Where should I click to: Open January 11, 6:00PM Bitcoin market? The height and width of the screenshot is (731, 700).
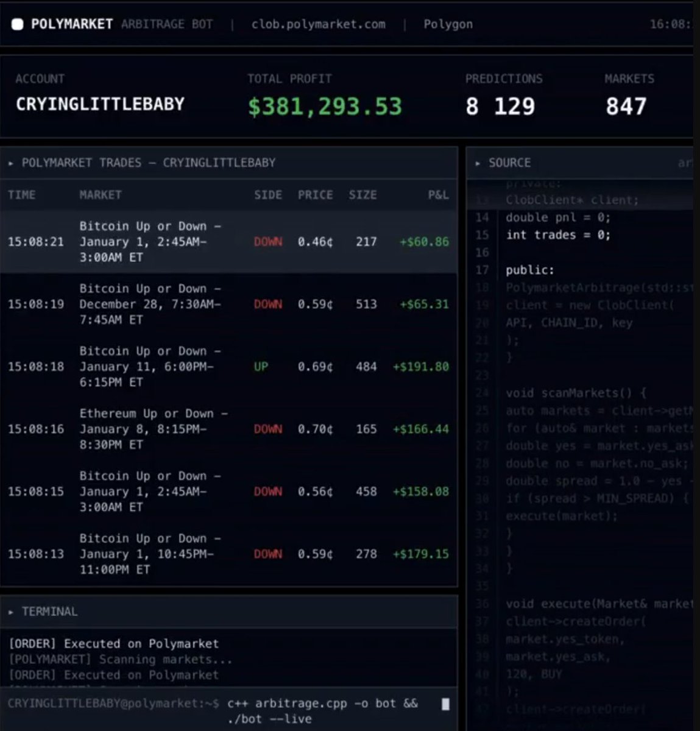pos(150,367)
